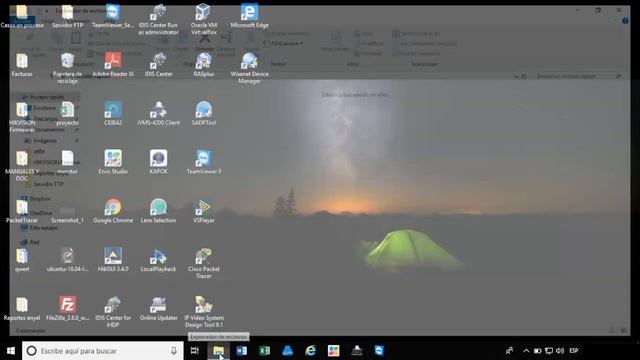640x360 pixels.
Task: Open the Papelera de reciclaje icon
Action: click(67, 68)
